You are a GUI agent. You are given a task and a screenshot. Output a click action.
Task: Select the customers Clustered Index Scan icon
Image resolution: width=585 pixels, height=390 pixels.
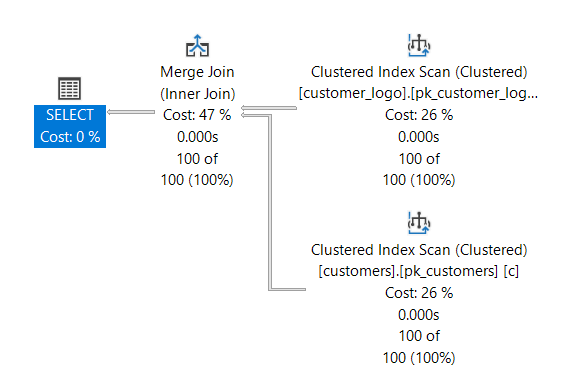(419, 223)
